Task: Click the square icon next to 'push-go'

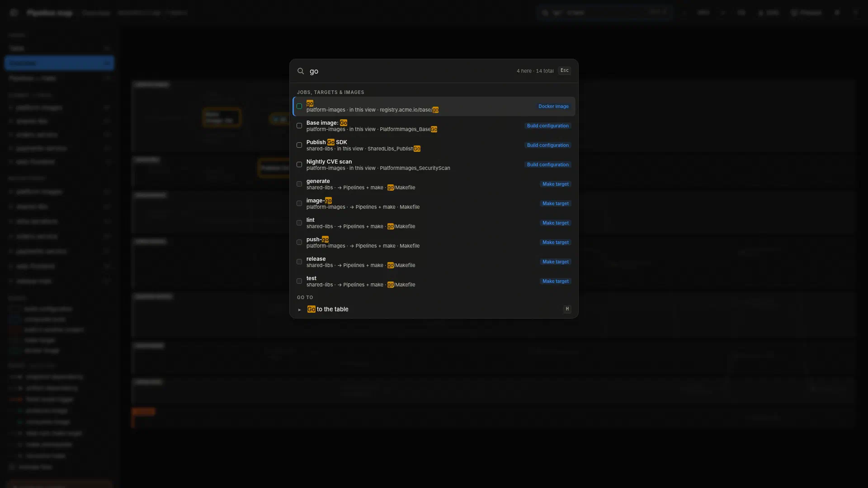Action: click(299, 242)
